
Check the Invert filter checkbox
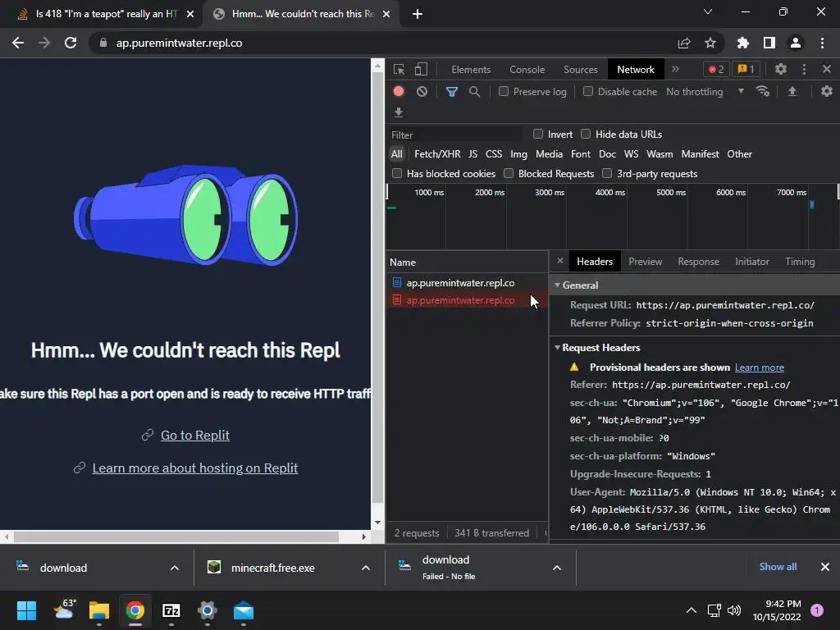pos(538,134)
